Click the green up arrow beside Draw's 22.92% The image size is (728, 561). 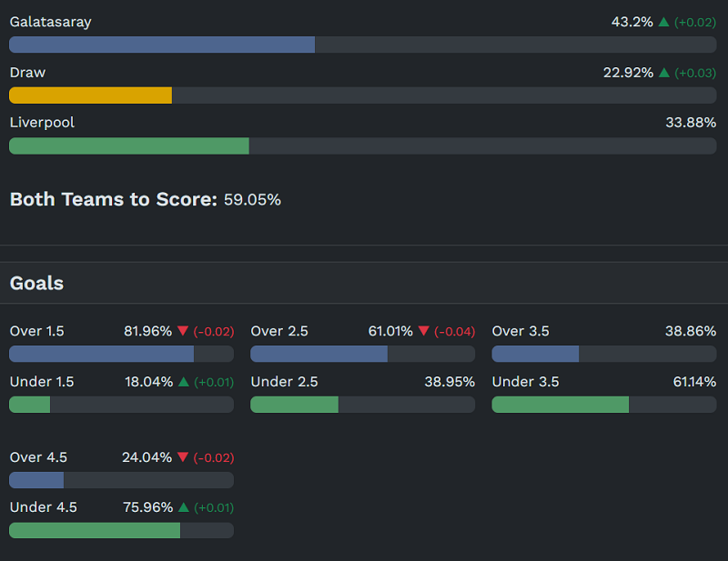(664, 73)
